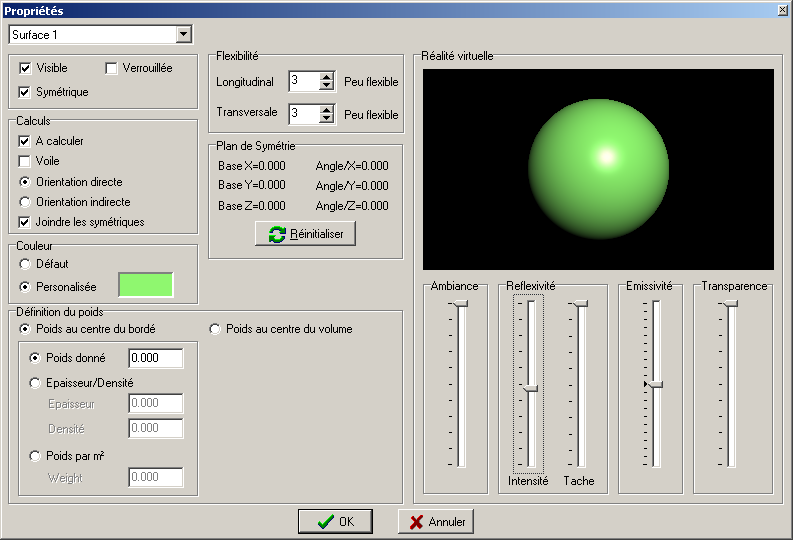
Task: Click the Transparence slider handle
Action: click(x=730, y=303)
